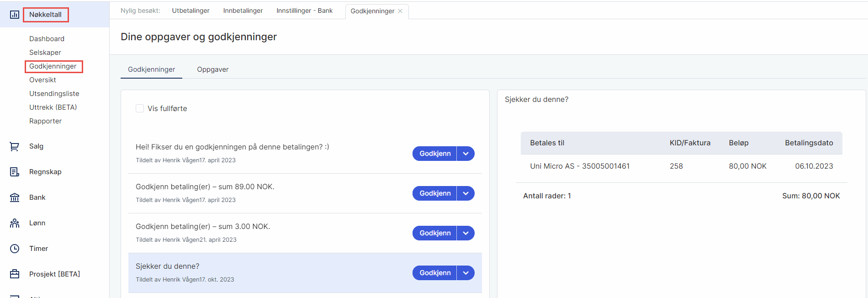Open recently visited Utbetalinger
868x298 pixels.
coord(191,11)
